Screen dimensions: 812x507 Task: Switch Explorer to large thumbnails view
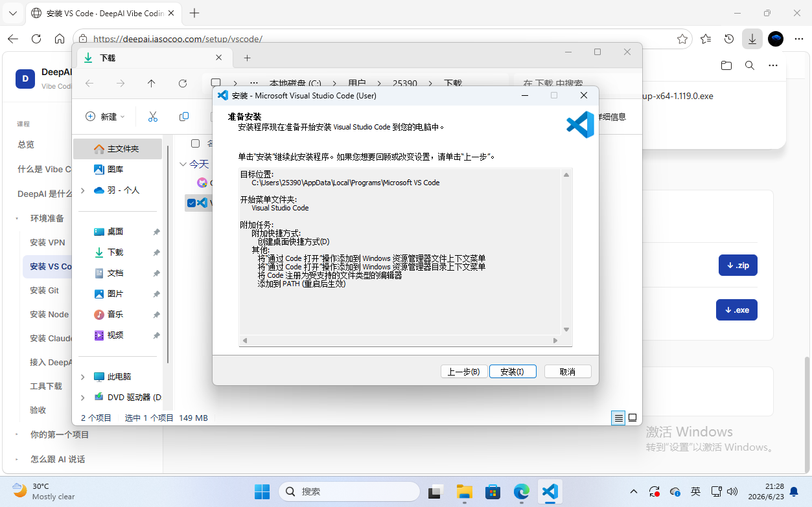click(632, 418)
